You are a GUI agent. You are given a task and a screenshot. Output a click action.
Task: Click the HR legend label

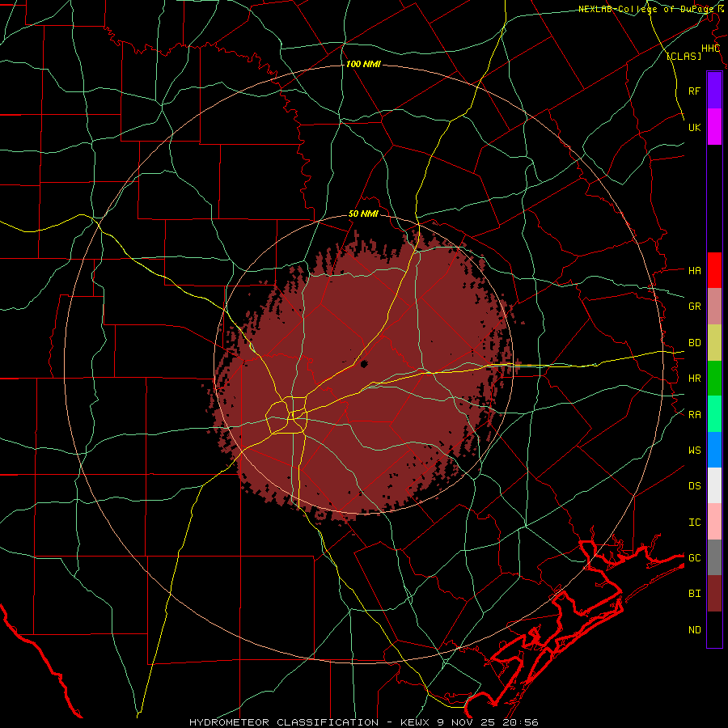pyautogui.click(x=694, y=379)
